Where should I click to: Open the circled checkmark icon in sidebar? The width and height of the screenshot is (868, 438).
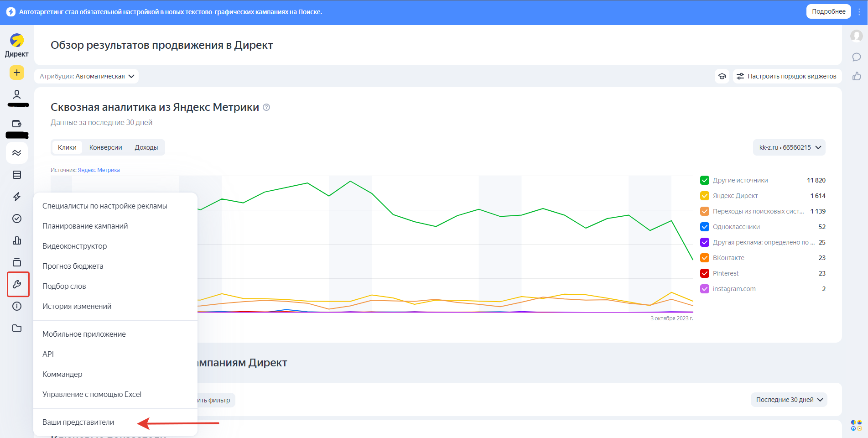coord(17,219)
